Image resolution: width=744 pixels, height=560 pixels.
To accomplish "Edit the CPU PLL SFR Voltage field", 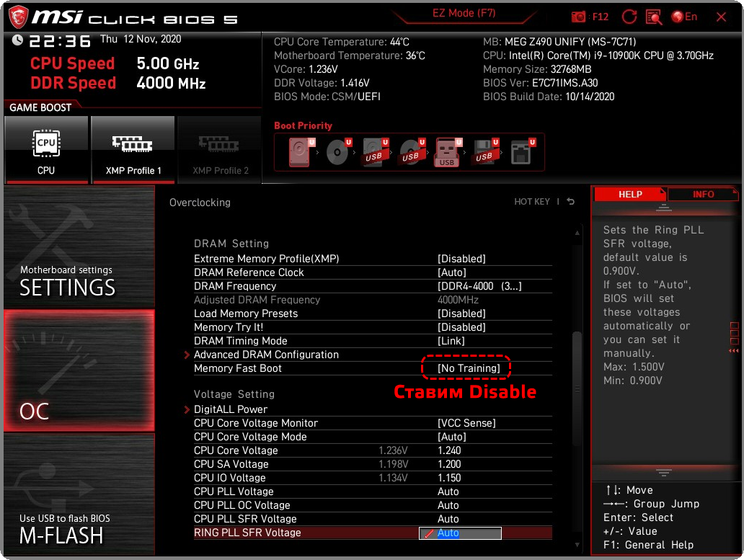I will coord(448,519).
